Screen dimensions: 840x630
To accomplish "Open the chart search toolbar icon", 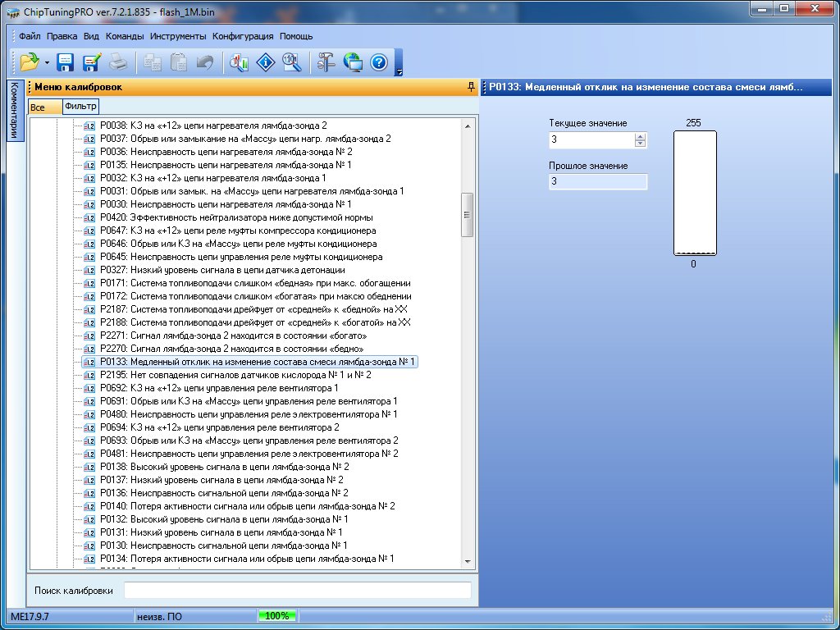I will pos(239,62).
